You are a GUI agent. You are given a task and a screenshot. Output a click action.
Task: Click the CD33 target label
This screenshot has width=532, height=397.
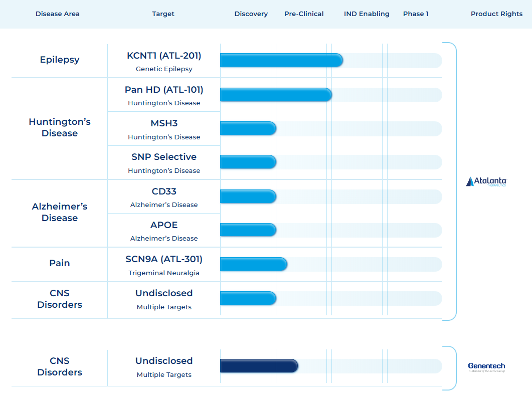[164, 191]
